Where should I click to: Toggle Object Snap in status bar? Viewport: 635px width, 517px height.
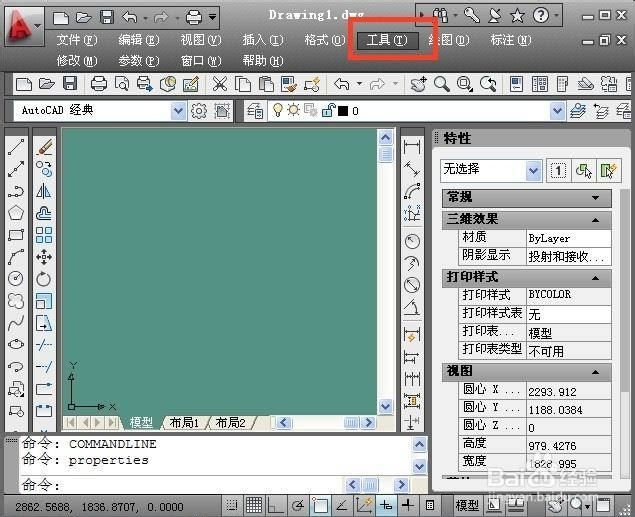320,505
